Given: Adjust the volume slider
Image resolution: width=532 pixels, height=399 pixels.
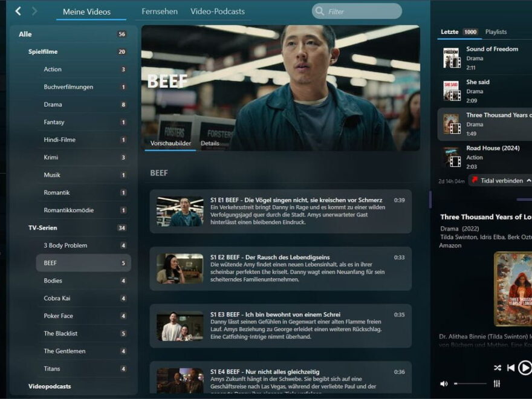Looking at the screenshot, I should (x=470, y=384).
